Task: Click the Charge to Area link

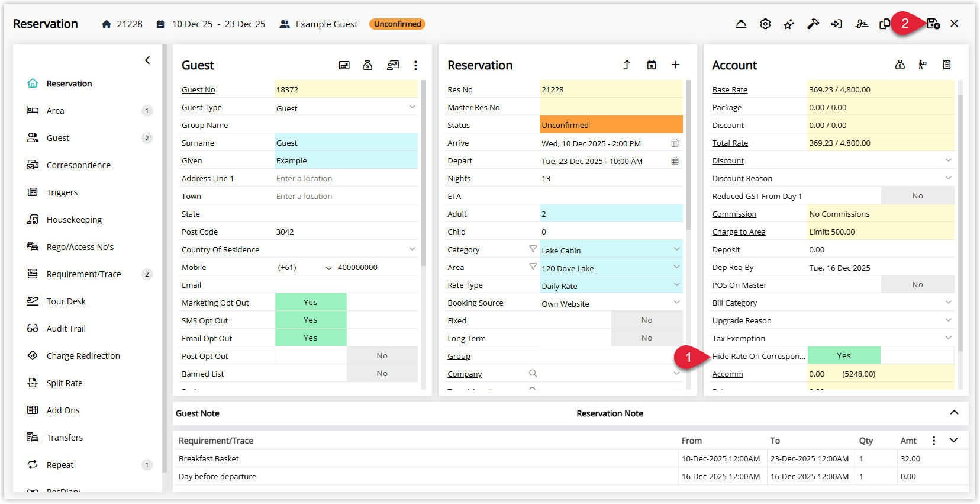Action: point(739,232)
